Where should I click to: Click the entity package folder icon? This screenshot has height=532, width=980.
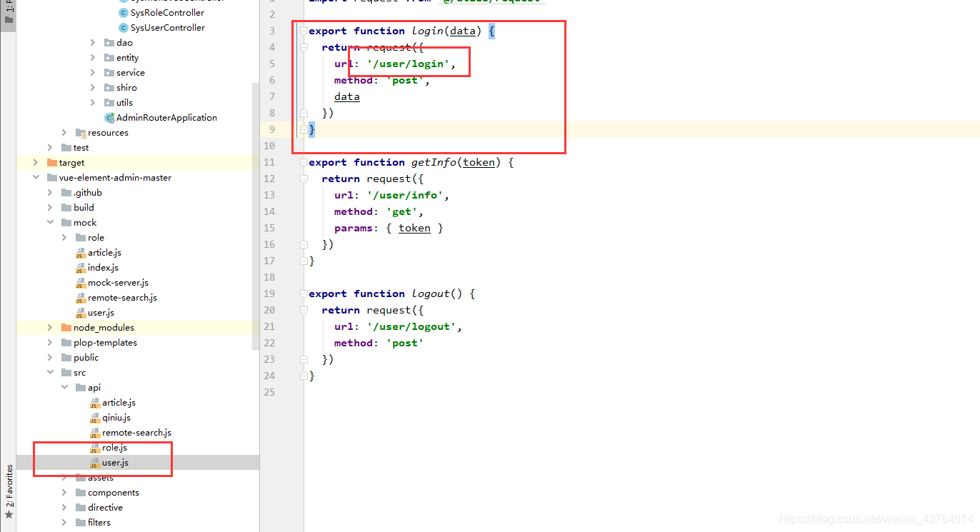pyautogui.click(x=109, y=58)
